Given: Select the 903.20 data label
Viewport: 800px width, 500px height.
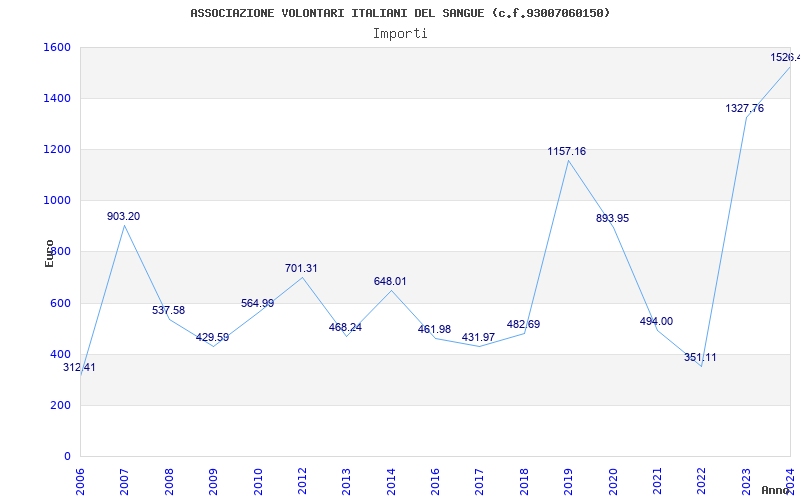Looking at the screenshot, I should (123, 216).
